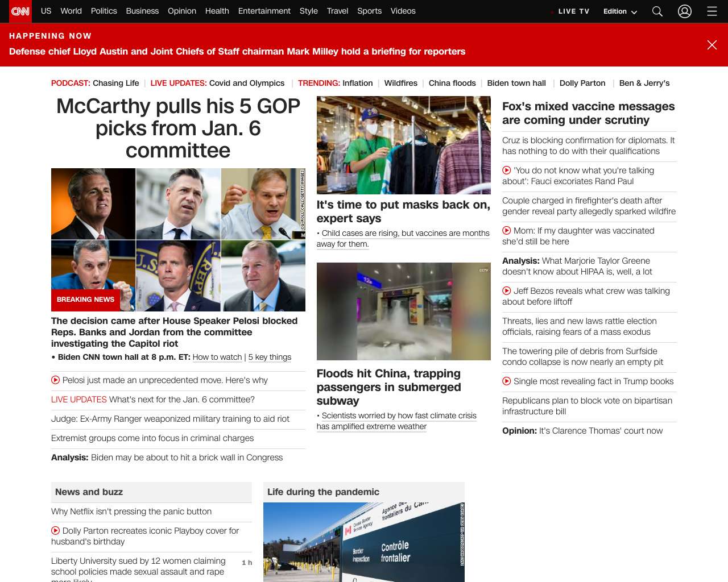Open Child cases are rising link

403,239
